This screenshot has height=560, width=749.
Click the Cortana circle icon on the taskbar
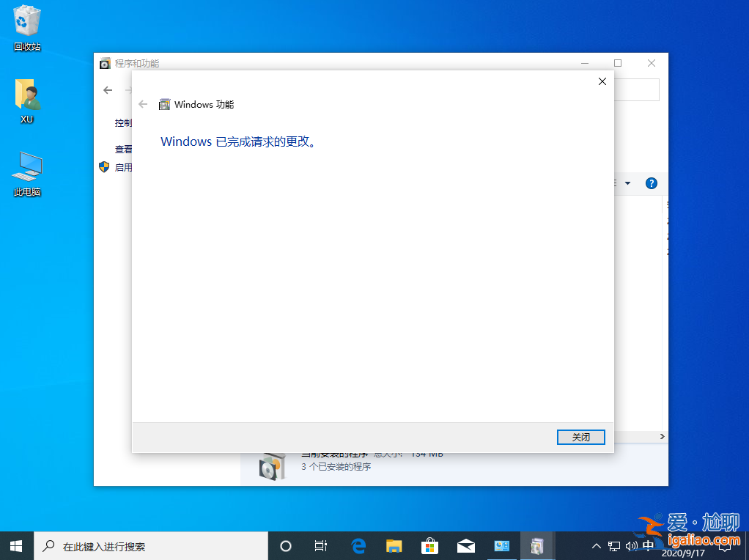pyautogui.click(x=285, y=545)
